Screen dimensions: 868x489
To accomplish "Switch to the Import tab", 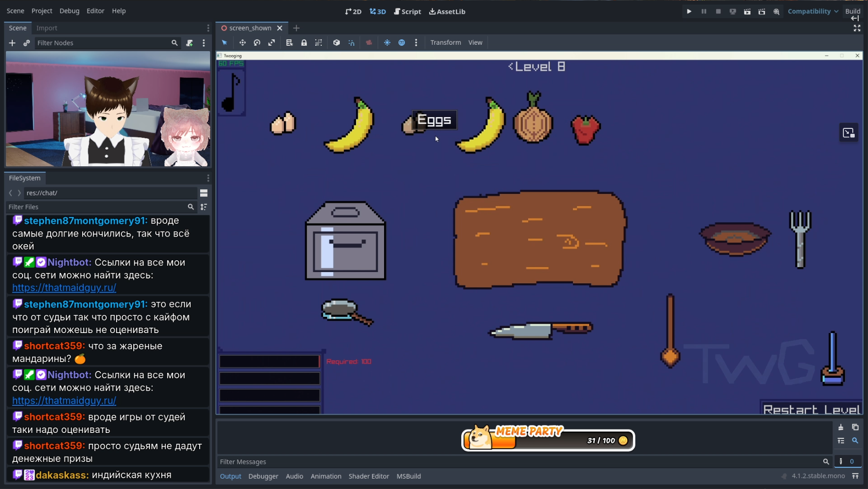I will click(47, 28).
